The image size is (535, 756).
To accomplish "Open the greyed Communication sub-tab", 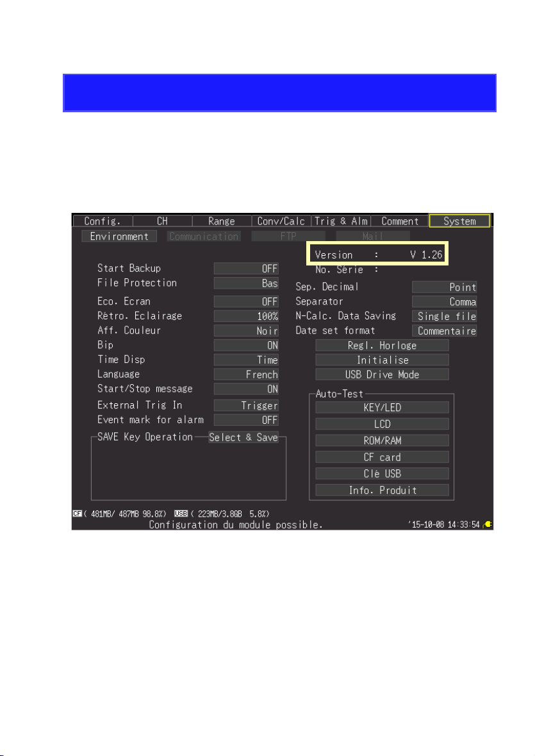I will pos(204,236).
